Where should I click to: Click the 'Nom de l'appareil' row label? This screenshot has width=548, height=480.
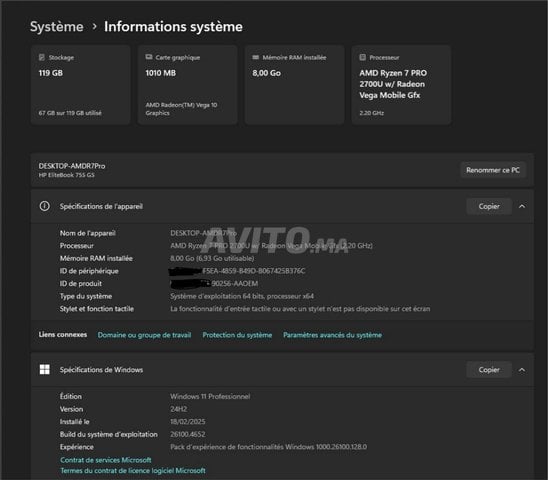(88, 233)
